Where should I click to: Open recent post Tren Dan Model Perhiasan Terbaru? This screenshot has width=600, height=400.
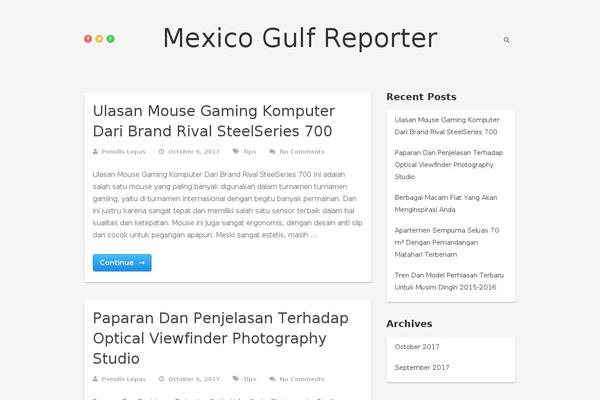pos(449,281)
